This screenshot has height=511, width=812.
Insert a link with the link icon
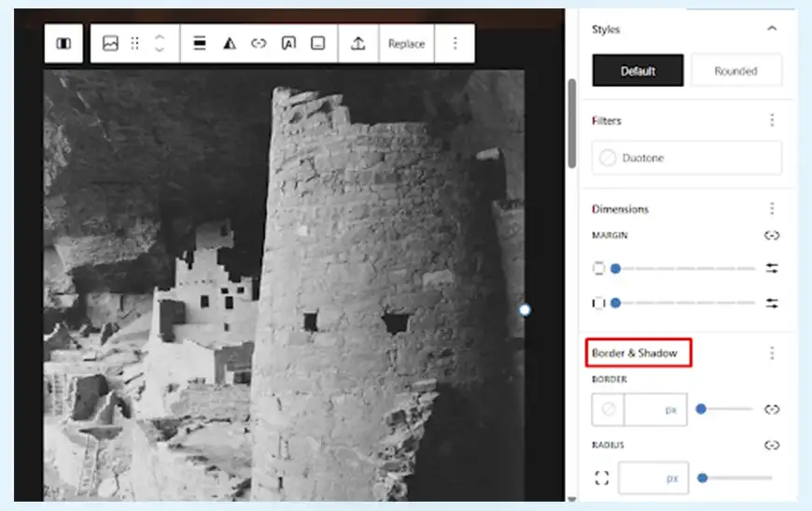259,44
